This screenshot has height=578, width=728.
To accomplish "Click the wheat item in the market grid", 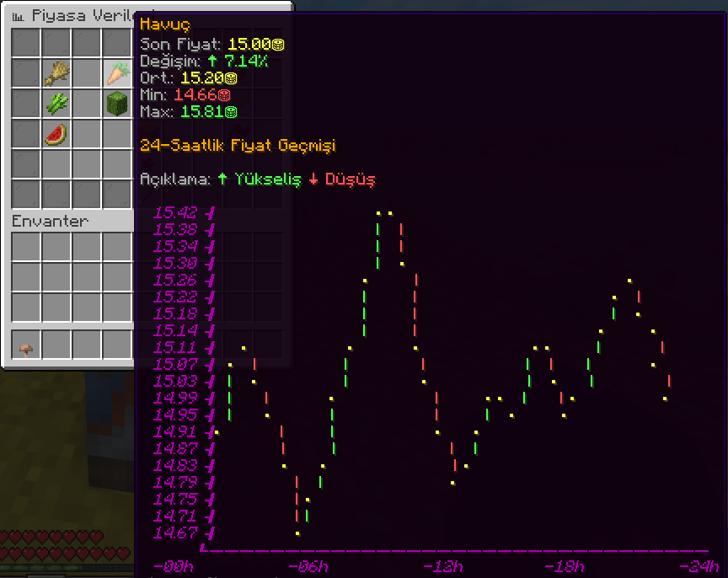I will [56, 73].
